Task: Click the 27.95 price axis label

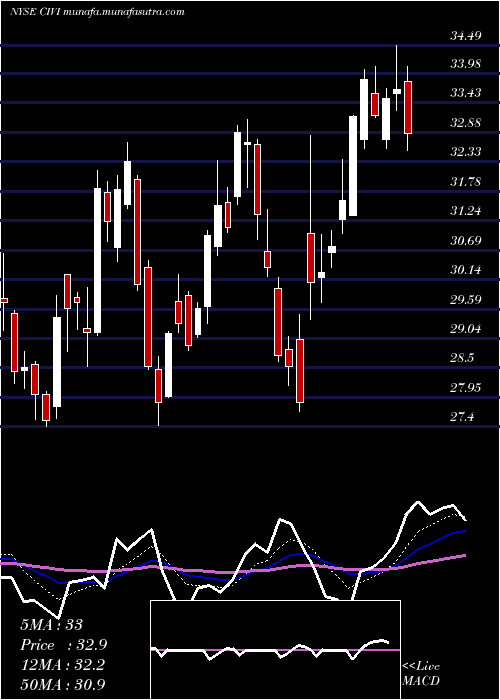Action: click(466, 388)
